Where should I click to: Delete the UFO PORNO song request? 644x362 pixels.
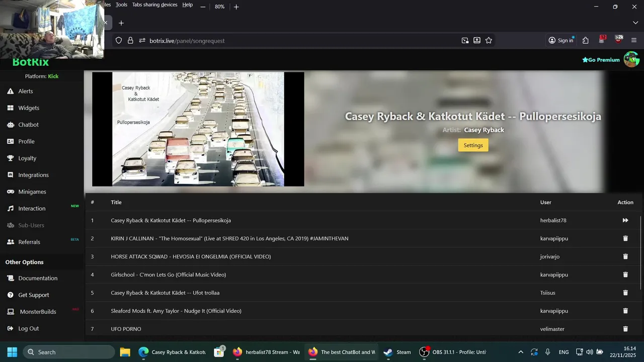point(625,329)
